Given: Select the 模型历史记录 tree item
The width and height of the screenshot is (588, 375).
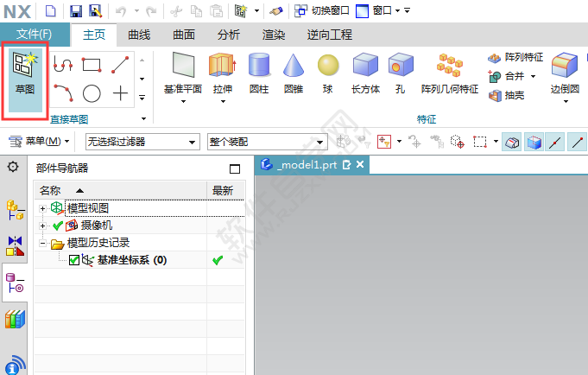Looking at the screenshot, I should (98, 243).
